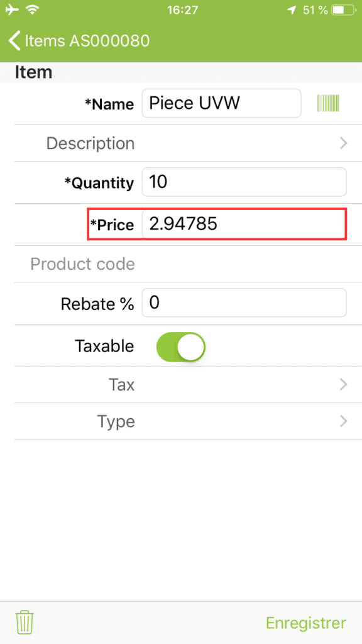Expand the Tax selection row
Image resolution: width=362 pixels, height=644 pixels.
click(180, 385)
